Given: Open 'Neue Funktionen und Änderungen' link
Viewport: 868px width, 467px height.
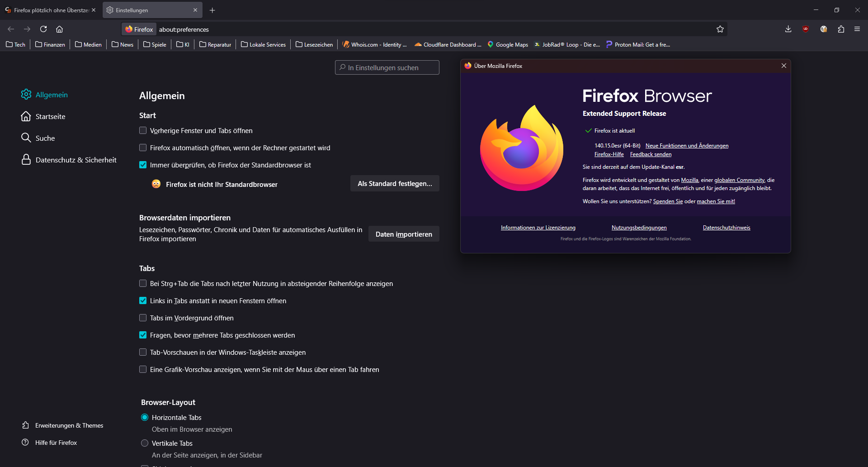Looking at the screenshot, I should click(x=687, y=146).
